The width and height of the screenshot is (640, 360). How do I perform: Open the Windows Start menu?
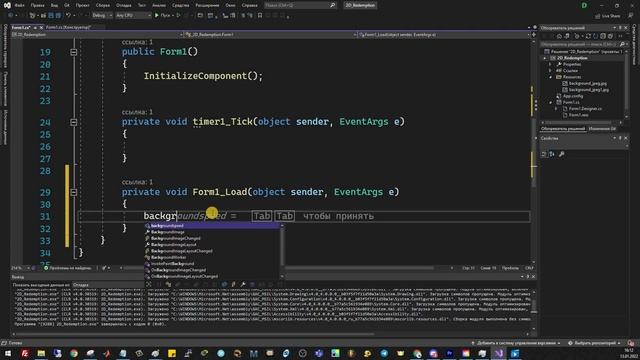8,353
